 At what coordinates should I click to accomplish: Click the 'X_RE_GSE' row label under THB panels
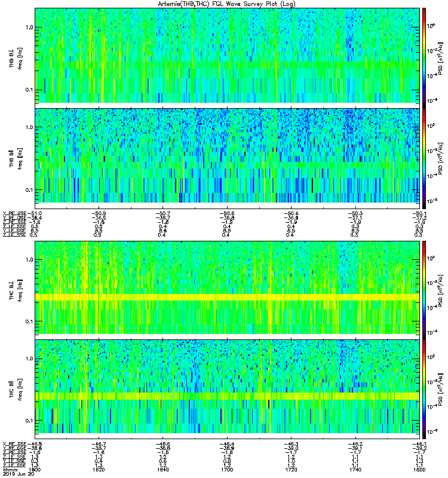[x=14, y=213]
